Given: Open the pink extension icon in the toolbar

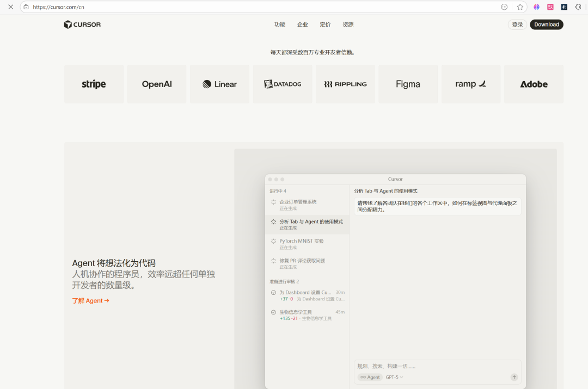Looking at the screenshot, I should point(550,7).
